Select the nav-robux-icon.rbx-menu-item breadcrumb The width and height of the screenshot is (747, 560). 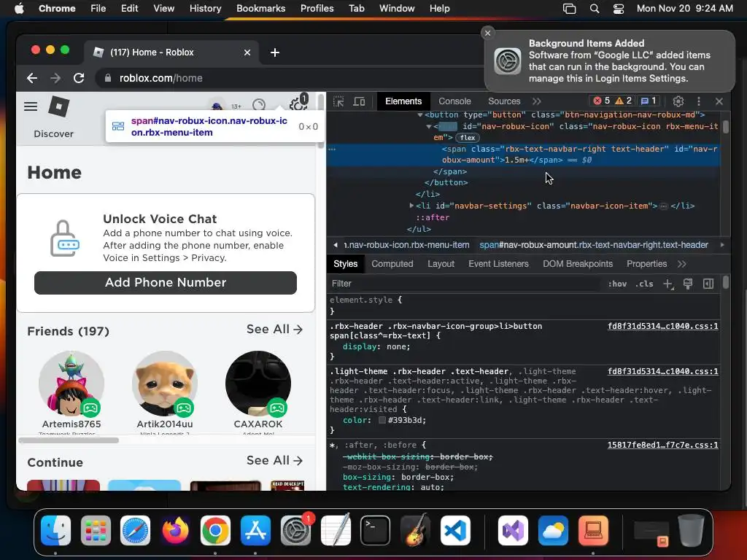407,245
